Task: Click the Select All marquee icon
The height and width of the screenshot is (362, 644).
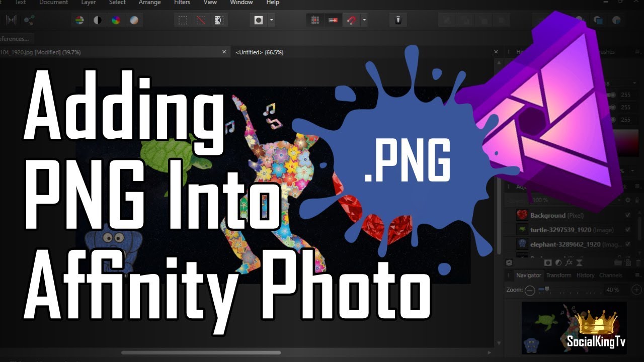Action: click(183, 20)
